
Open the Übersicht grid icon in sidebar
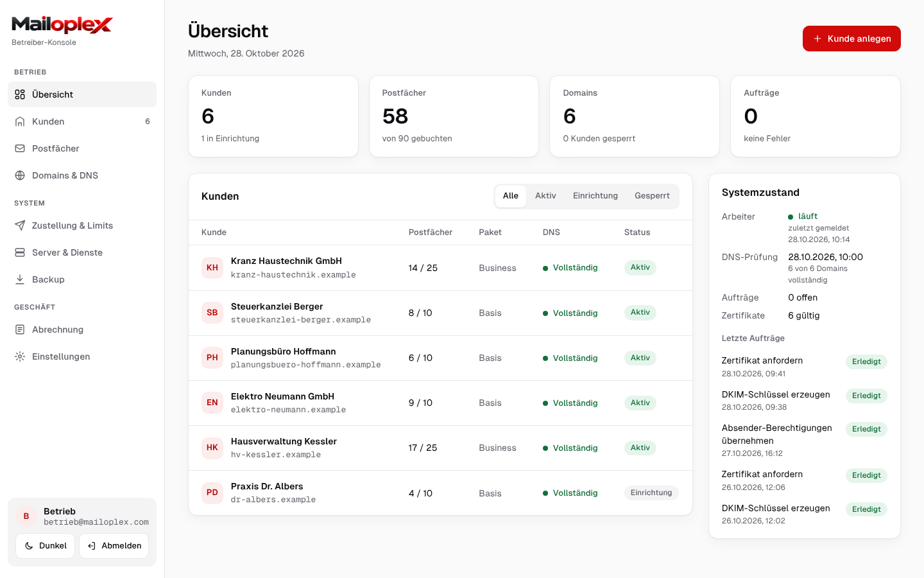click(20, 94)
